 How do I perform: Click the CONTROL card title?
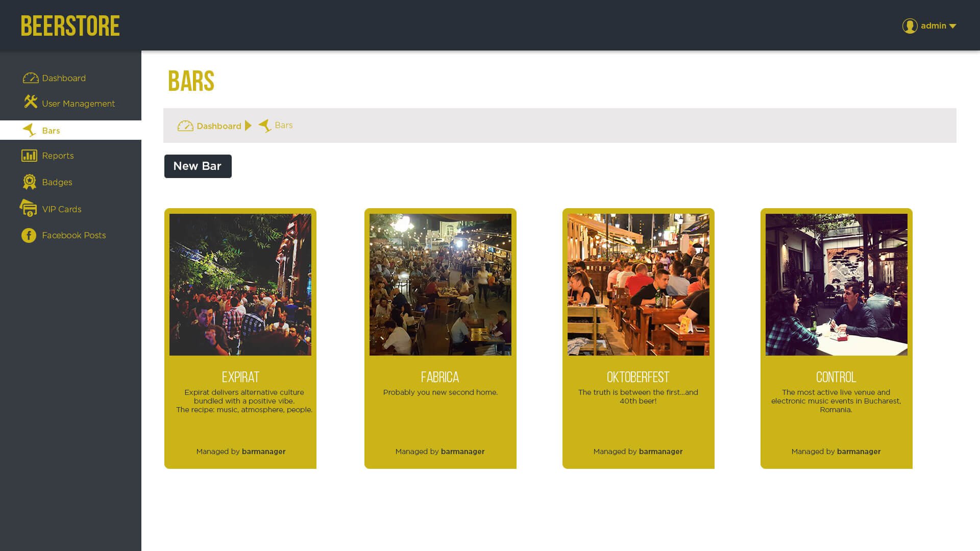(x=836, y=377)
